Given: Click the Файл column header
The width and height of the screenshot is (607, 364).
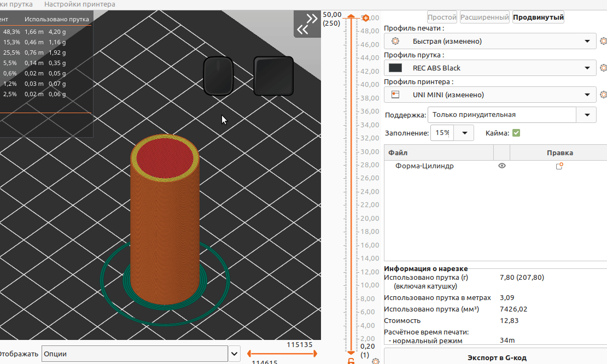Looking at the screenshot, I should coord(439,153).
